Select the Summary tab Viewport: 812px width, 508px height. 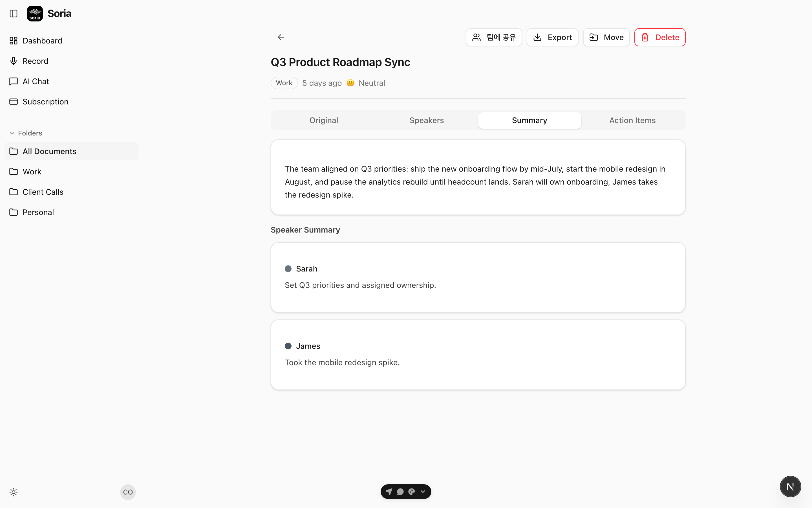tap(529, 120)
